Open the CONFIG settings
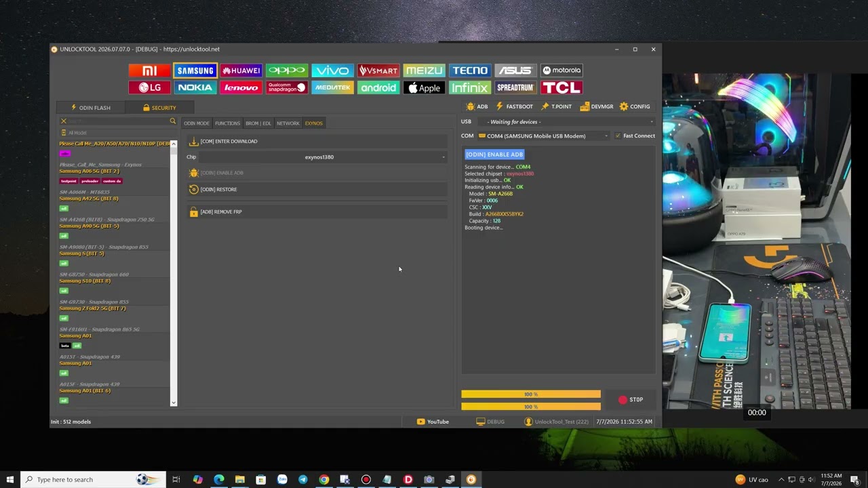The image size is (868, 488). coord(635,106)
